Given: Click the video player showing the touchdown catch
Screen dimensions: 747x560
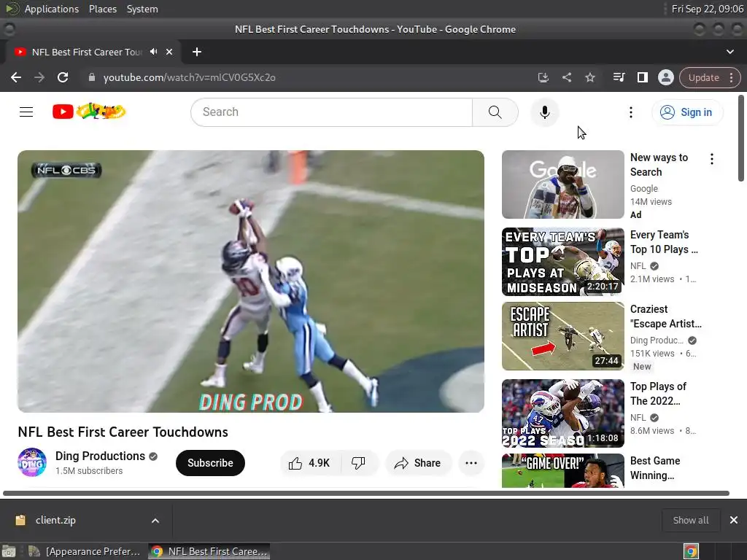Looking at the screenshot, I should (251, 281).
